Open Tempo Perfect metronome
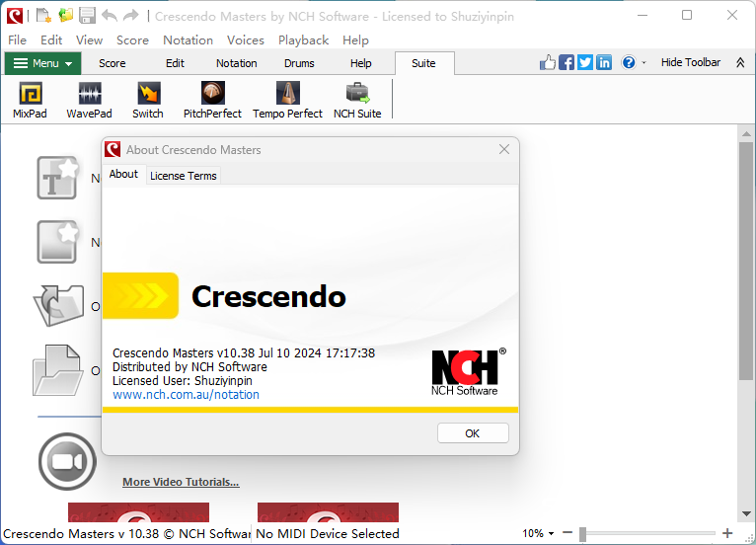 [287, 100]
